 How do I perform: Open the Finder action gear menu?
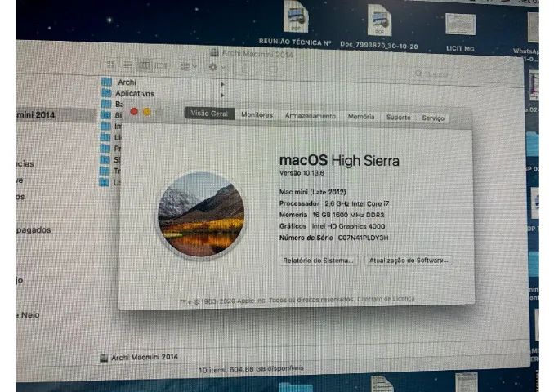[217, 67]
